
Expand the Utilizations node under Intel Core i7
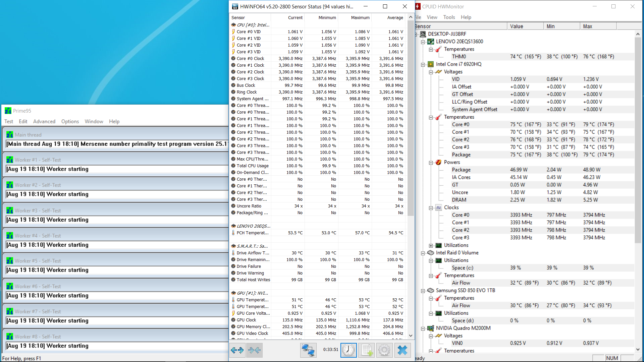coord(431,245)
